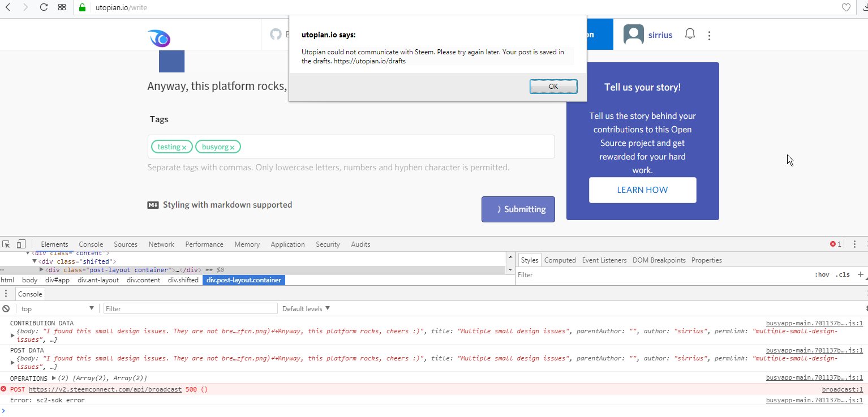Switch to the DevTools Console tab

[x=91, y=244]
